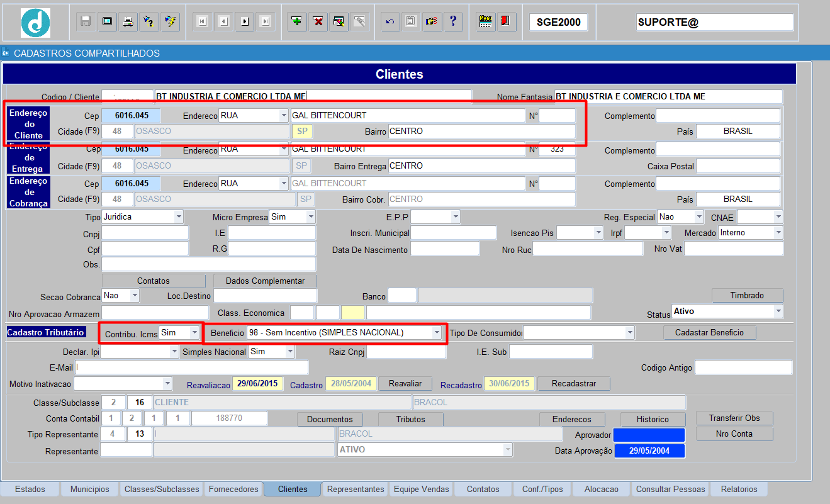
Task: Open the Equipe Vendas tab
Action: (422, 489)
